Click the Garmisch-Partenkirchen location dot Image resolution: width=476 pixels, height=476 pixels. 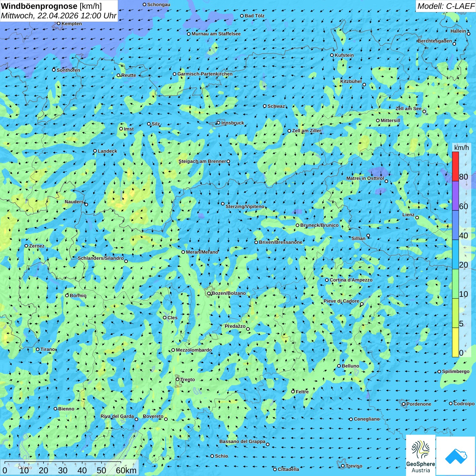pyautogui.click(x=174, y=74)
